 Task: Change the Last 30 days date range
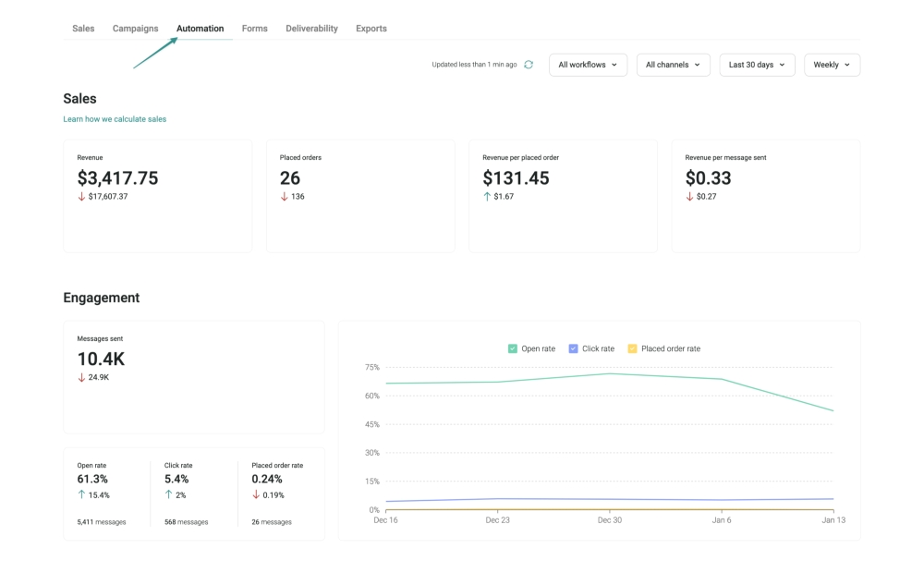757,64
